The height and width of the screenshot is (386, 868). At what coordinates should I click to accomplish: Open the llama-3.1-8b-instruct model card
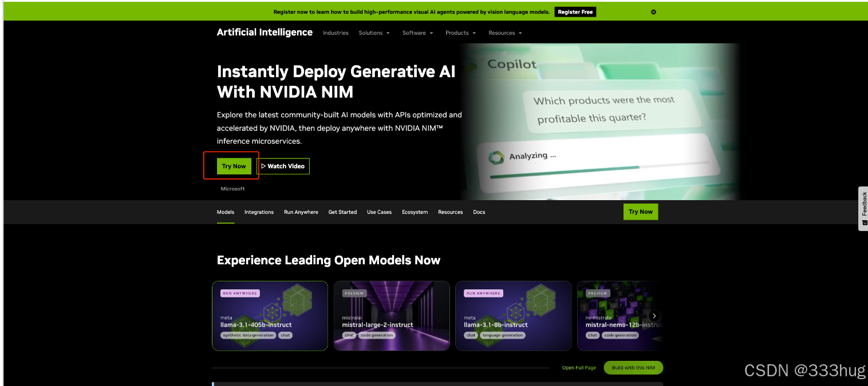(514, 316)
